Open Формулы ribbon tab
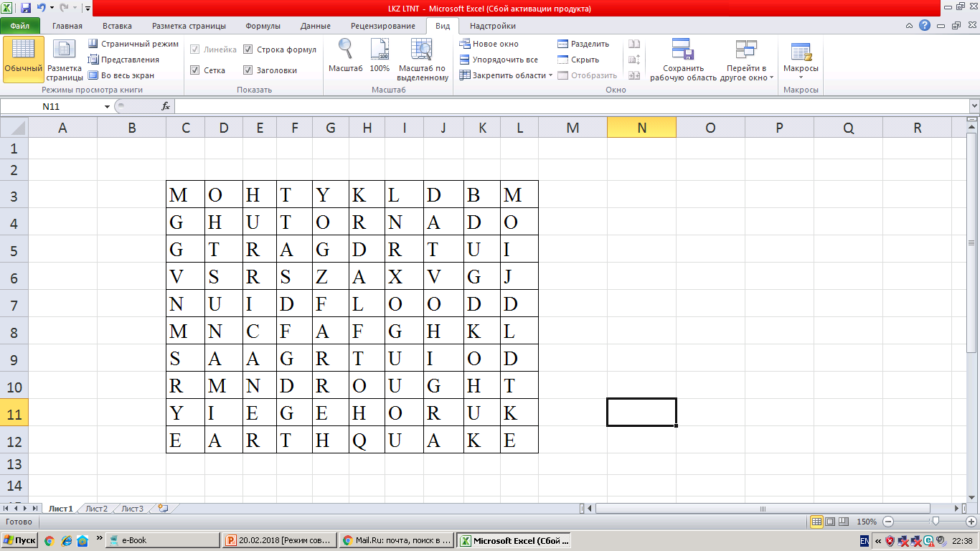 (263, 26)
